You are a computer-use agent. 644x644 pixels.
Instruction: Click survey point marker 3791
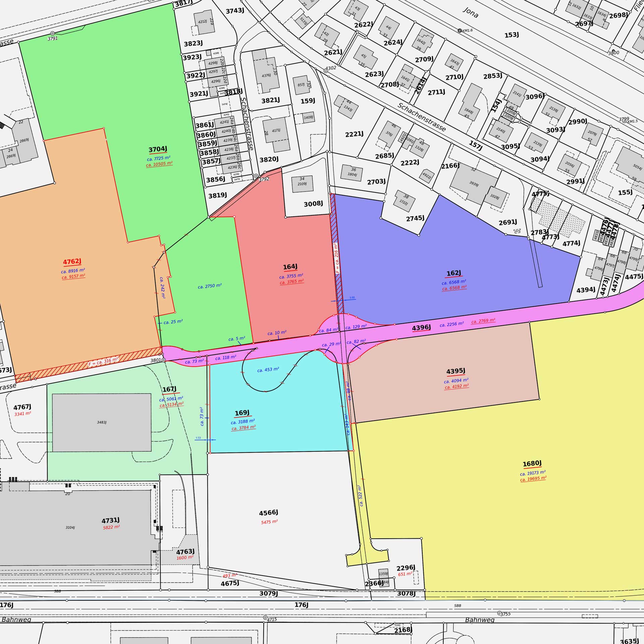point(52,33)
